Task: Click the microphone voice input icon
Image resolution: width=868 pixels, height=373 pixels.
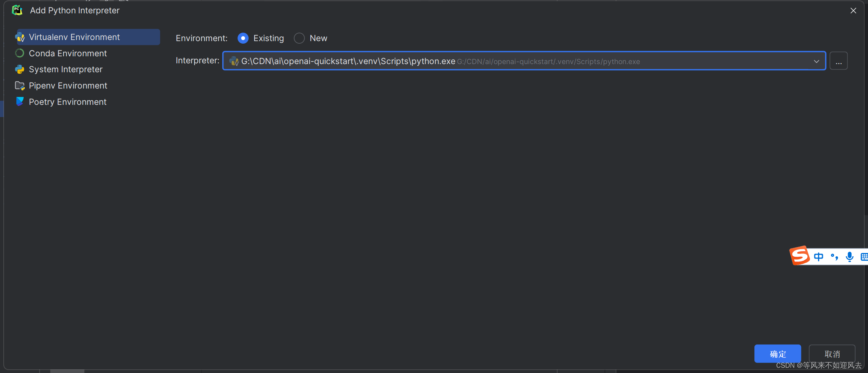Action: click(x=850, y=257)
